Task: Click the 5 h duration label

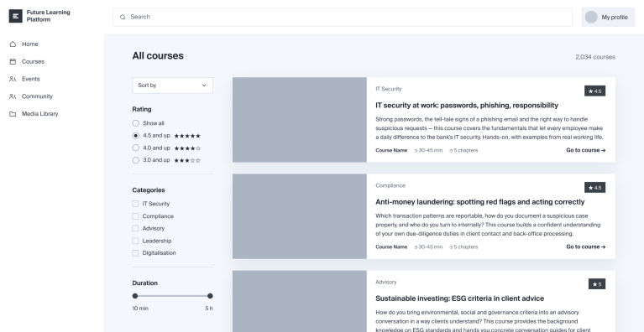Action: pos(209,309)
